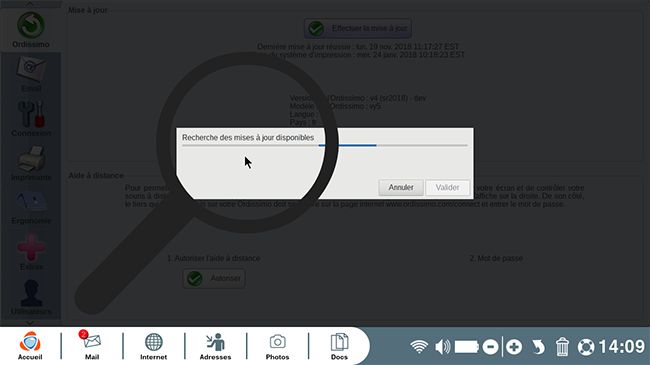The width and height of the screenshot is (650, 365).
Task: Select the Imprimante sidebar tab
Action: (x=31, y=163)
